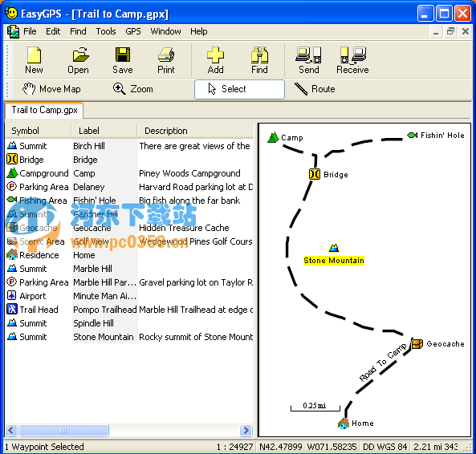476x454 pixels.
Task: Click the highlighted Stone Mountain map label
Action: point(334,260)
